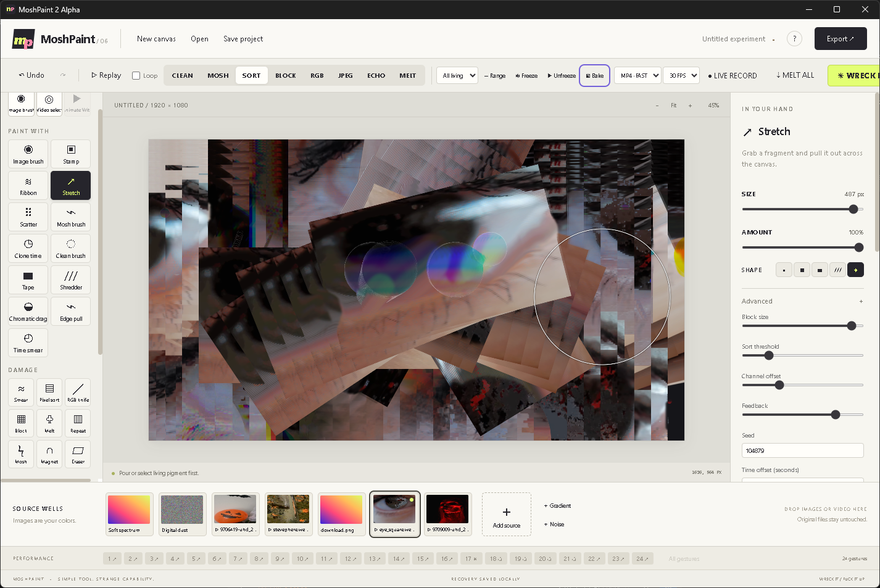Click Add source button
880x588 pixels.
tap(507, 515)
